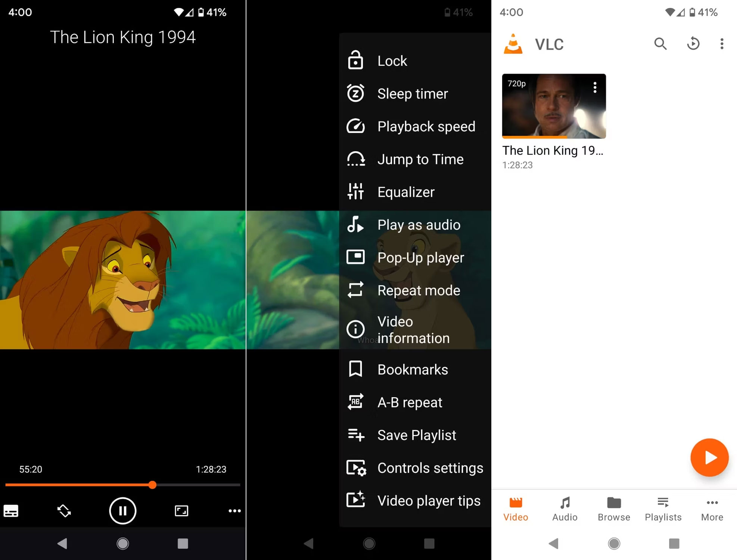Screen dimensions: 737x560
Task: Tap the Sleep timer alarm icon
Action: (x=355, y=93)
